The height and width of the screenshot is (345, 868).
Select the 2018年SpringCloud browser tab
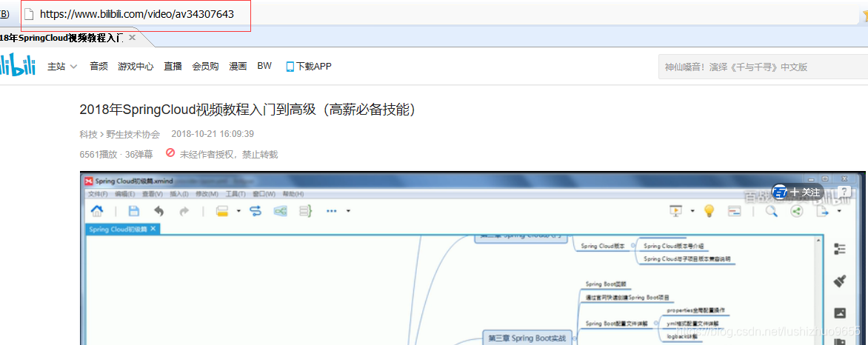61,38
